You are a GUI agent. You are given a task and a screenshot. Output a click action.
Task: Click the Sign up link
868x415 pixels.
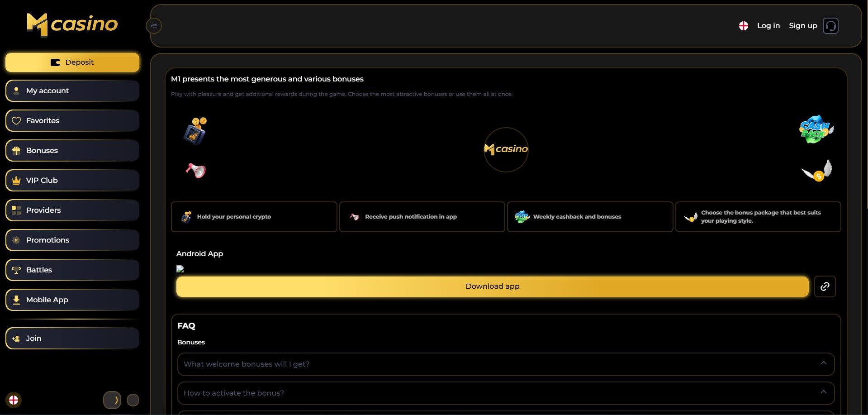(803, 26)
